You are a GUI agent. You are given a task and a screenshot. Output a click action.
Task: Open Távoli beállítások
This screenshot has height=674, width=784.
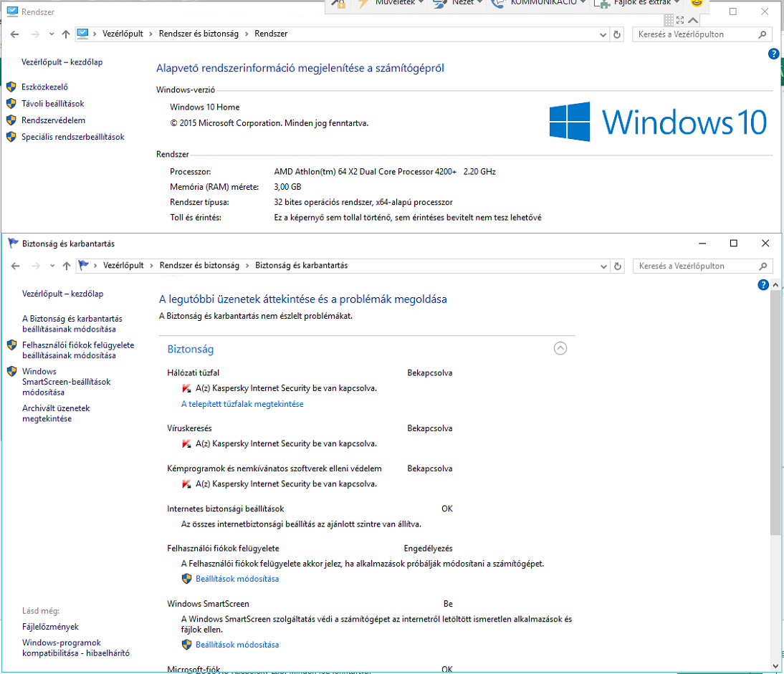pyautogui.click(x=52, y=103)
